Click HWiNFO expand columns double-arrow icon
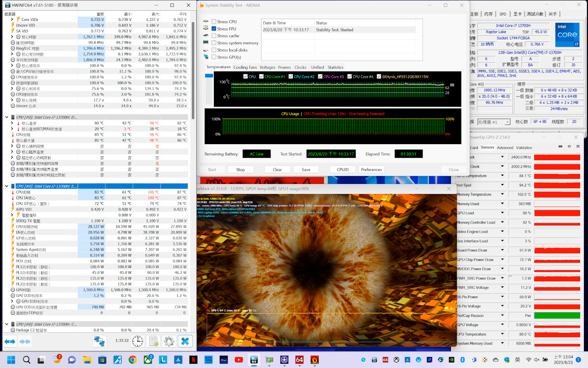Viewport: 588px width, 368px height. coord(10,342)
